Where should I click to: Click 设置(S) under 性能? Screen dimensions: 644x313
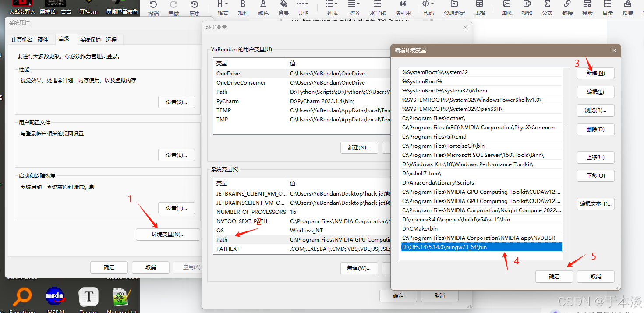coord(177,102)
